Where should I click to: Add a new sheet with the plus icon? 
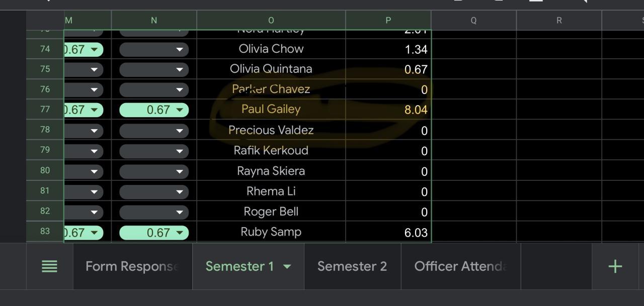coord(615,266)
